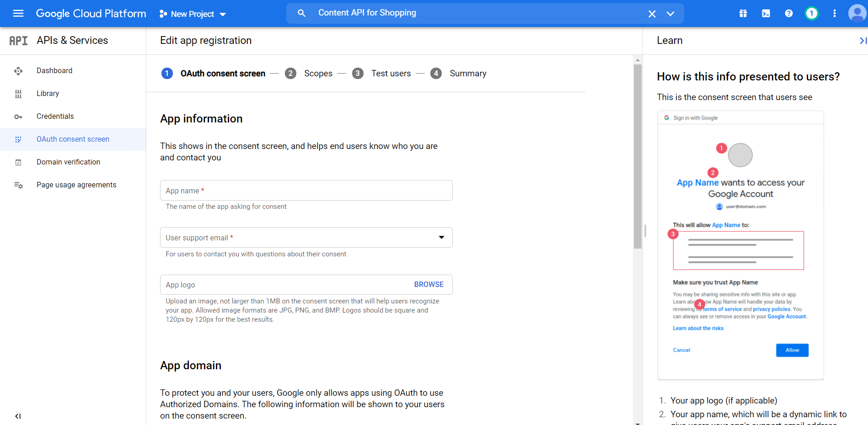868x425 pixels.
Task: Click 'How is this info presented to users?' heading
Action: (x=748, y=77)
